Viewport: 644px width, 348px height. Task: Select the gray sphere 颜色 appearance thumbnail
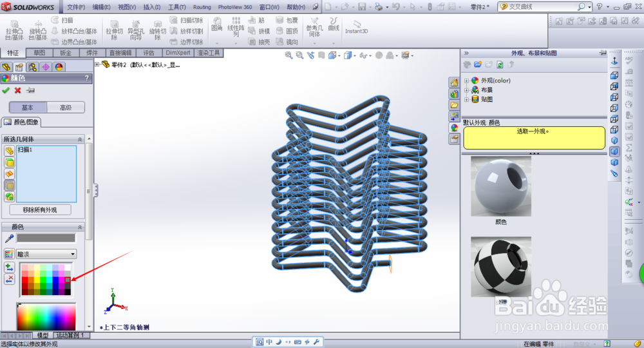click(x=500, y=186)
